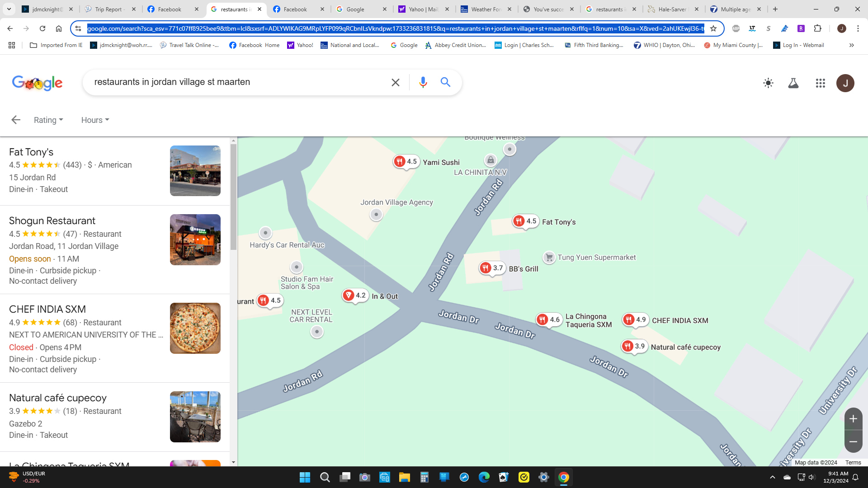Switch to Multiple agencies tab
This screenshot has width=868, height=488.
click(x=735, y=9)
